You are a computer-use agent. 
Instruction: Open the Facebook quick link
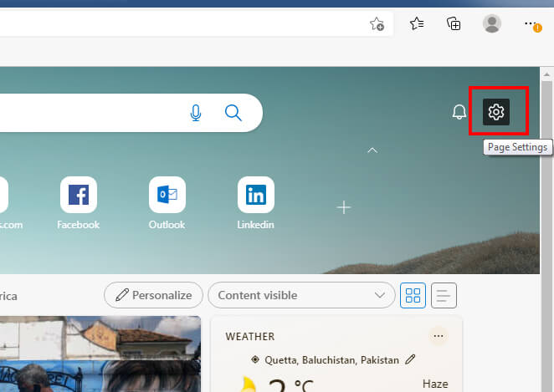[78, 195]
